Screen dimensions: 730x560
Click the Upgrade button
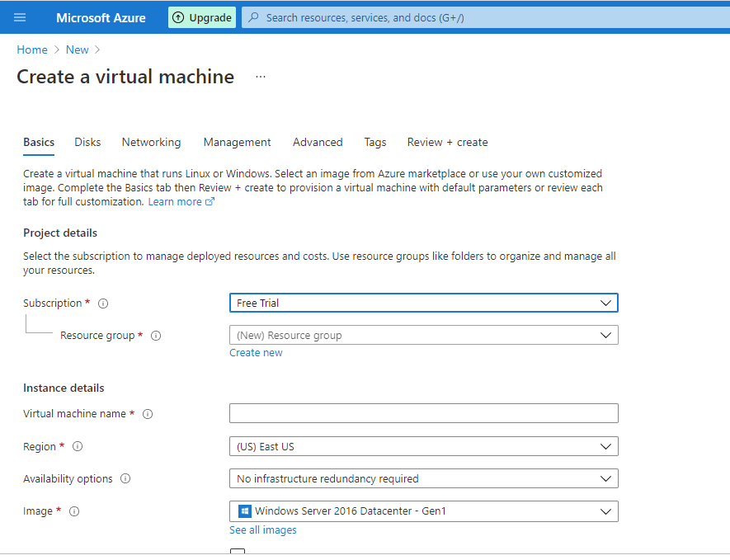coord(201,17)
